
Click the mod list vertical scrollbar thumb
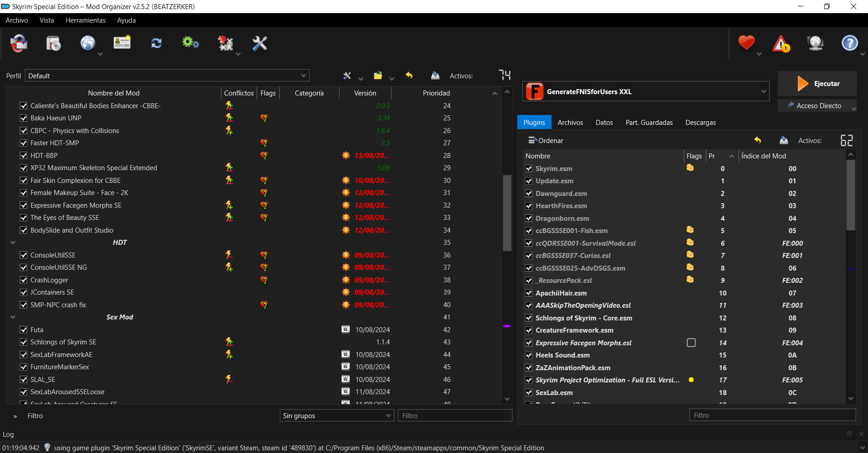coord(507,213)
